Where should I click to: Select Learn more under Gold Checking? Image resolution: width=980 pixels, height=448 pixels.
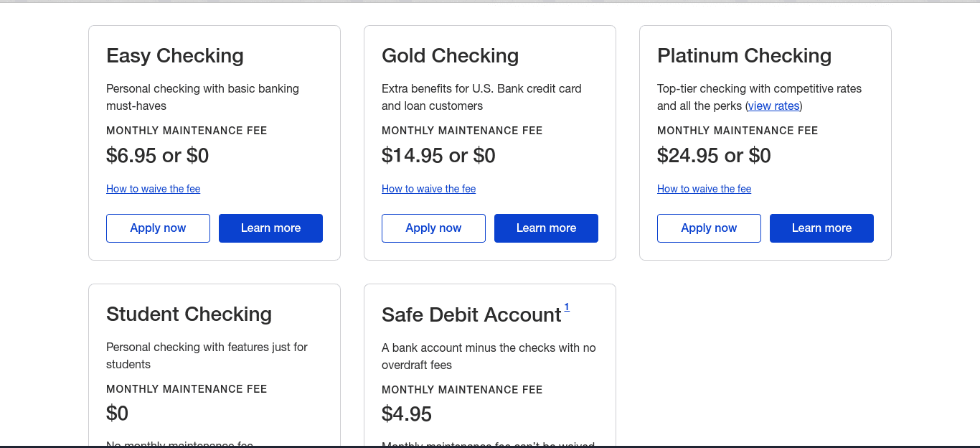click(546, 228)
